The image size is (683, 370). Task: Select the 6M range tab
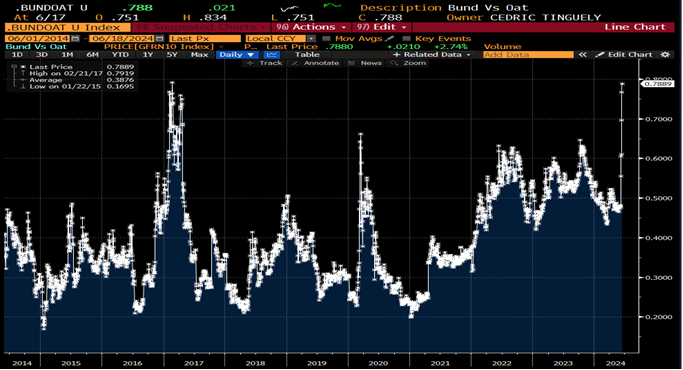tap(92, 54)
